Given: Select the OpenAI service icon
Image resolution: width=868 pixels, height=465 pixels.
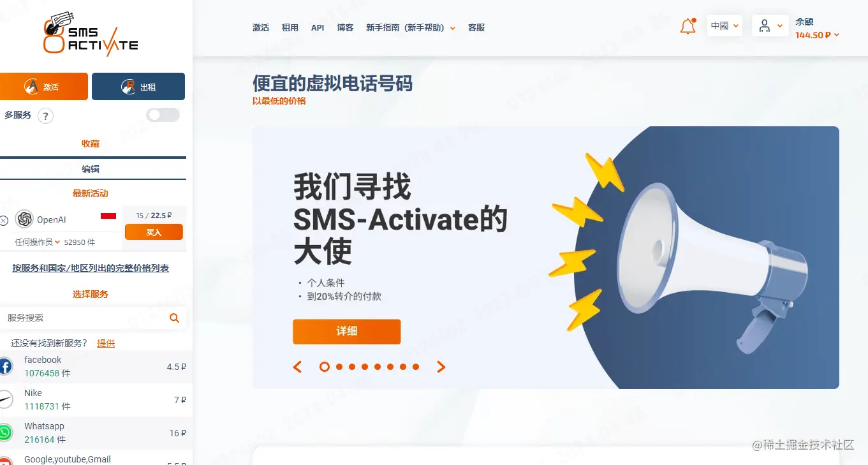Looking at the screenshot, I should [x=24, y=219].
